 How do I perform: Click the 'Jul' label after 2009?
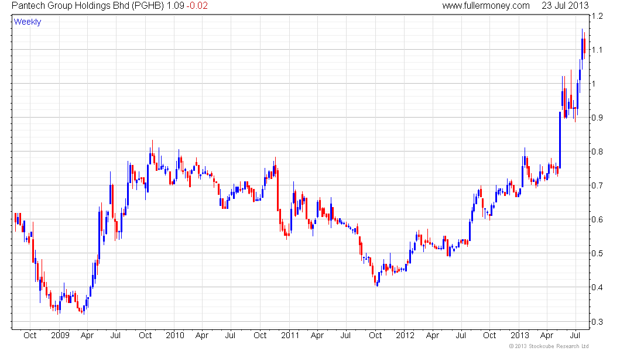pos(115,335)
